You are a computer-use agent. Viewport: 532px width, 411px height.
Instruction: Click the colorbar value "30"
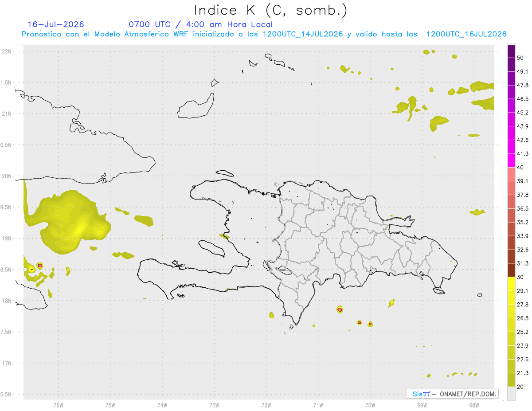pos(521,277)
